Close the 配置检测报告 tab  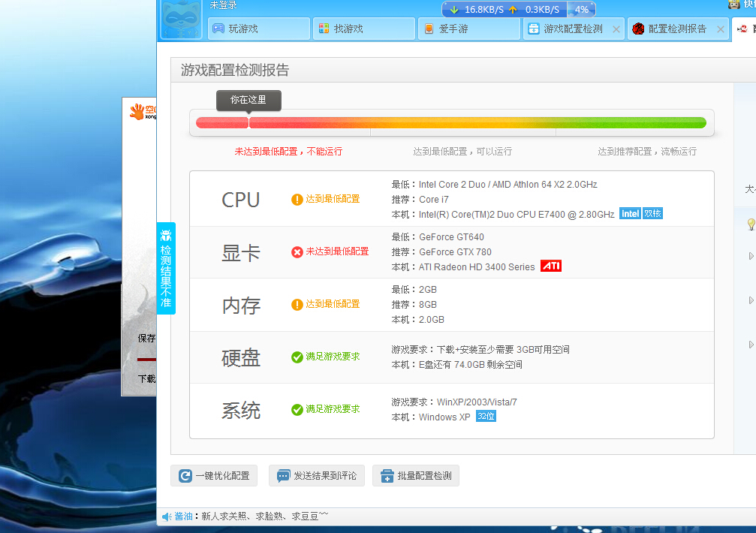tap(720, 29)
